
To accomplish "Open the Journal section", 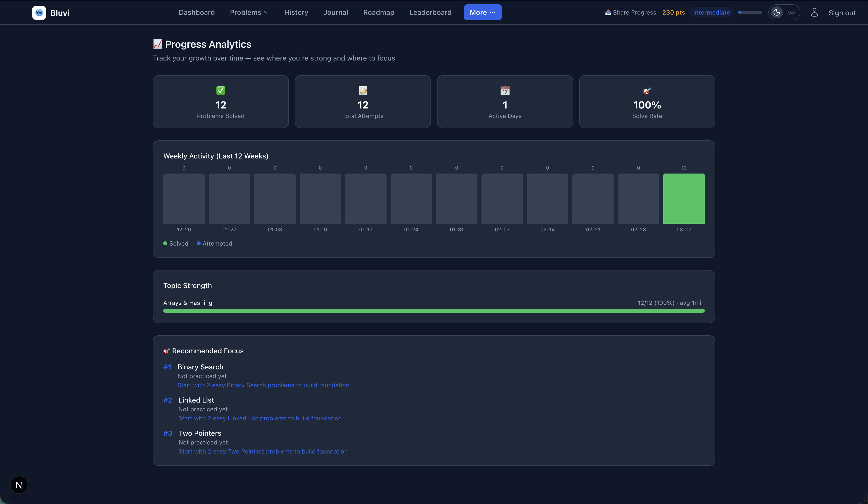I will tap(336, 12).
